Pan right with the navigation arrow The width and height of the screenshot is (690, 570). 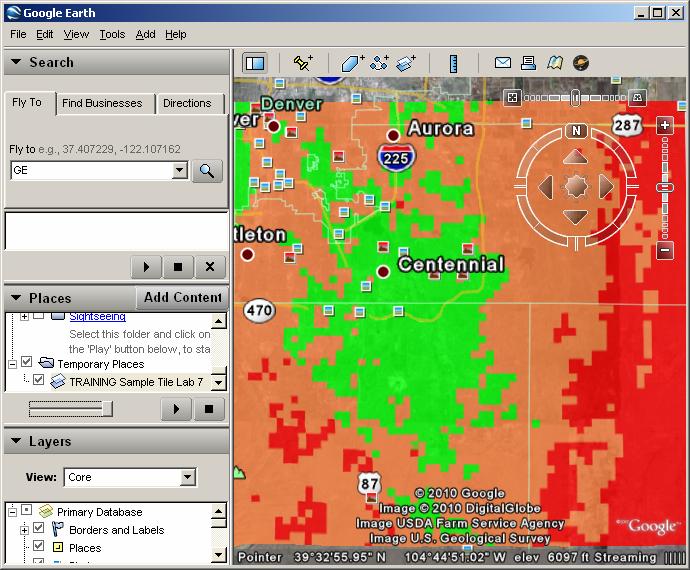(x=606, y=187)
